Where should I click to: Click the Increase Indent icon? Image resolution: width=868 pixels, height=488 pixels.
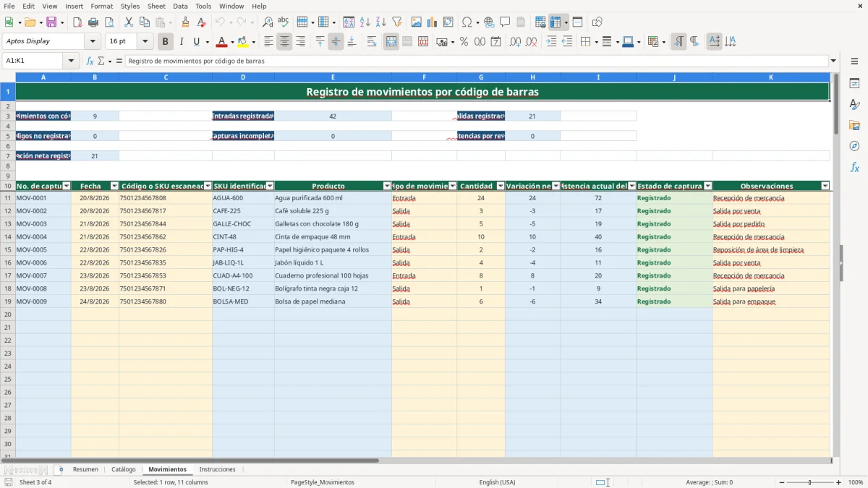point(551,42)
